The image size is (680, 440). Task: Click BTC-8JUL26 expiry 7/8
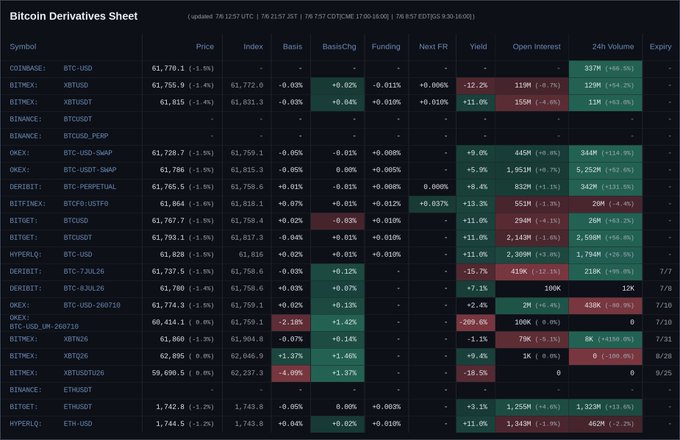665,288
